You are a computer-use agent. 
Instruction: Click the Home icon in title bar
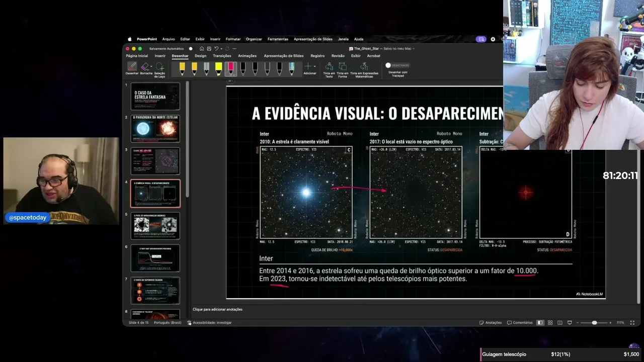(x=202, y=49)
